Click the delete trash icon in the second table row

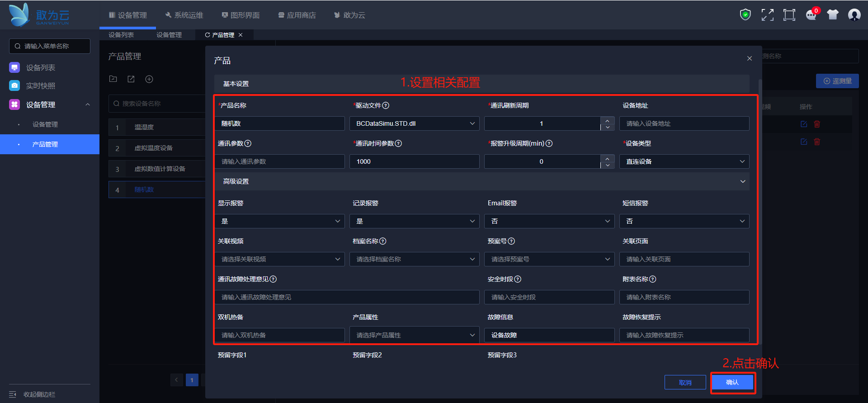pos(817,142)
